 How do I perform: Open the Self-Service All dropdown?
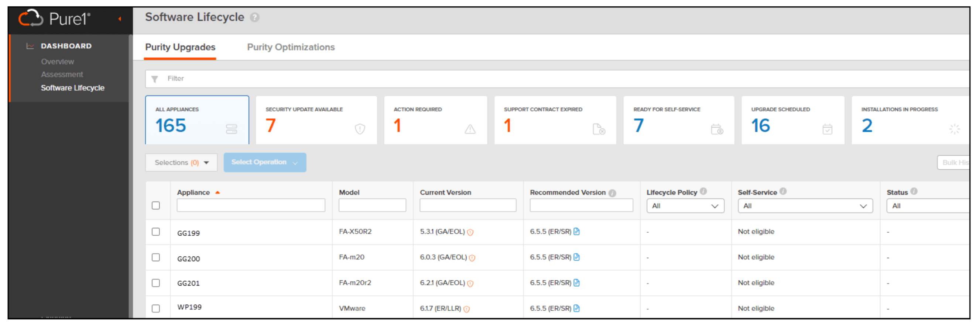tap(805, 206)
